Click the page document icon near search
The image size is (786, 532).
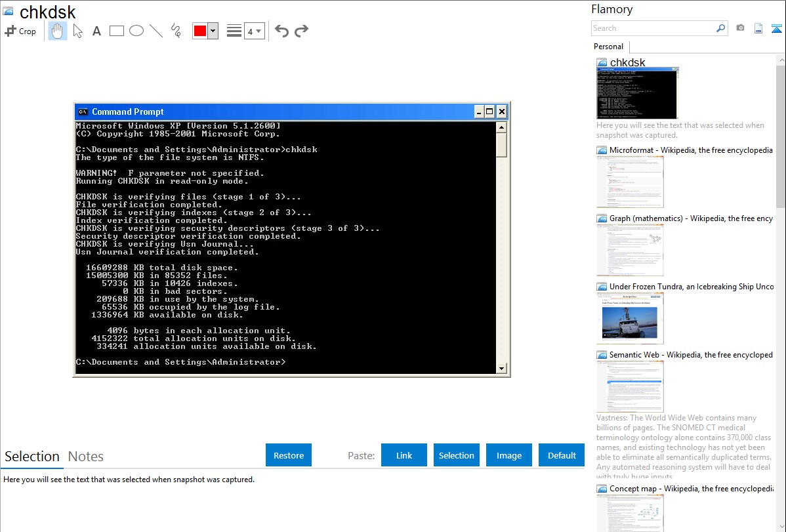pos(758,28)
